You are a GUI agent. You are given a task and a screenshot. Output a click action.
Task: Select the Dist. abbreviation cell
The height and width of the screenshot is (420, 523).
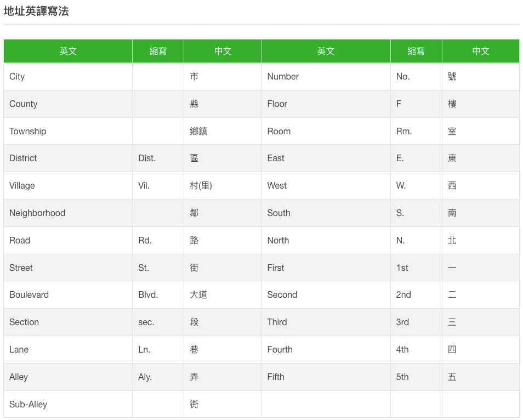147,158
